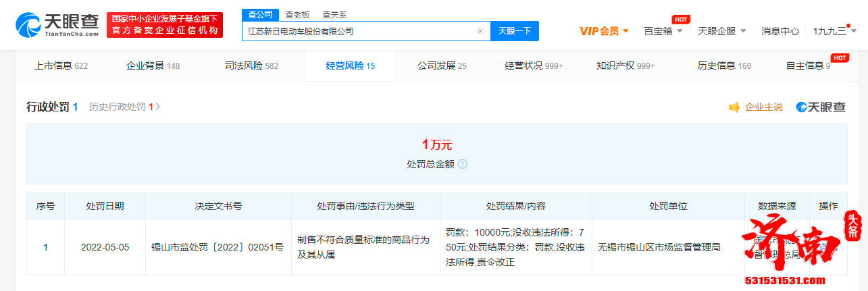Viewport: 868px width, 291px height.
Task: Clear the search box with X icon
Action: (x=480, y=31)
